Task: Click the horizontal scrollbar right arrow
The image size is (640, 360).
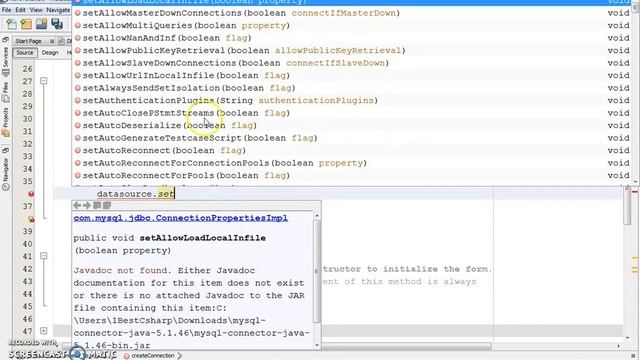Action: pyautogui.click(x=619, y=346)
